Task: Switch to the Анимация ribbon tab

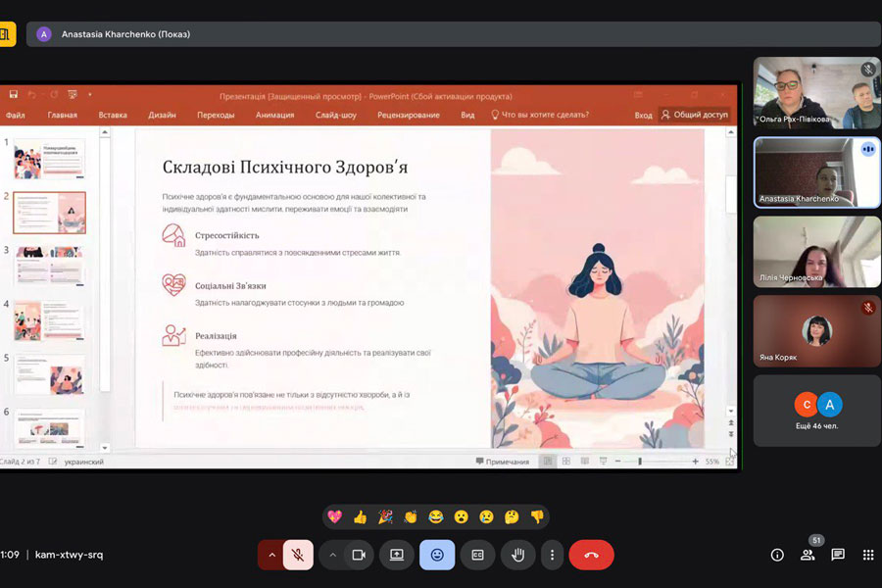Action: tap(274, 115)
